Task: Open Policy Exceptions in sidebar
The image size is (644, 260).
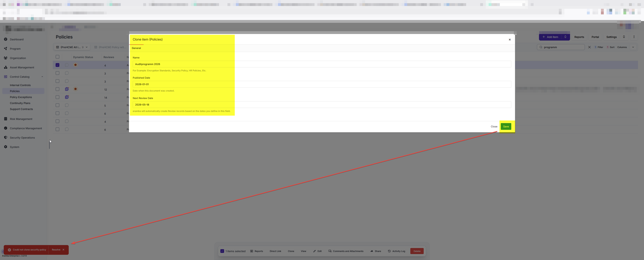Action: pos(21,97)
